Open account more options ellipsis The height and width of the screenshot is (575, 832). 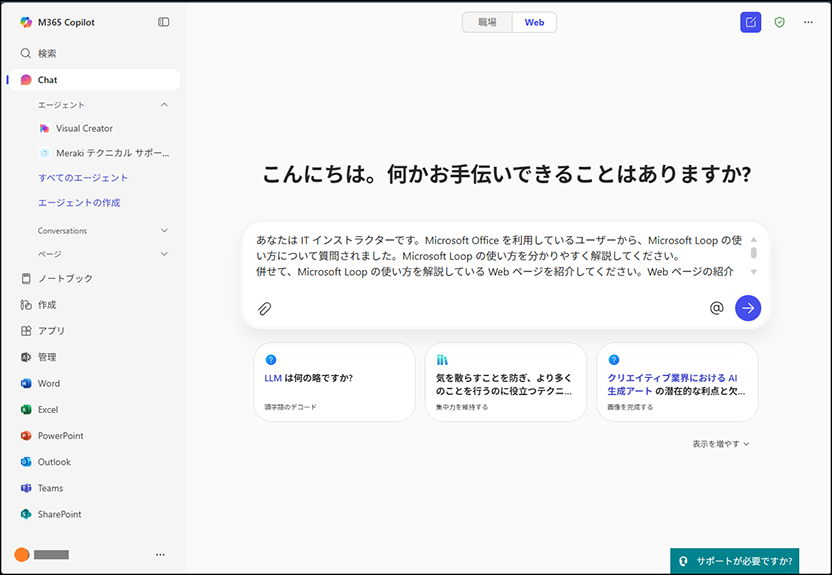(160, 554)
